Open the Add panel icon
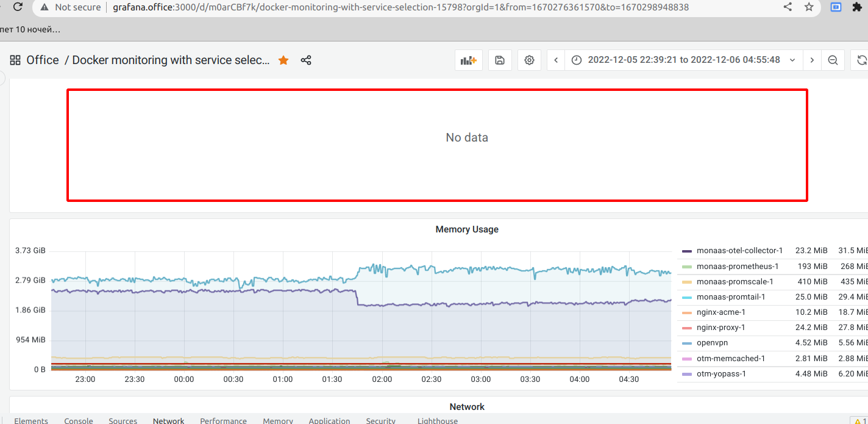Screen dimensions: 868x424 click(468, 60)
